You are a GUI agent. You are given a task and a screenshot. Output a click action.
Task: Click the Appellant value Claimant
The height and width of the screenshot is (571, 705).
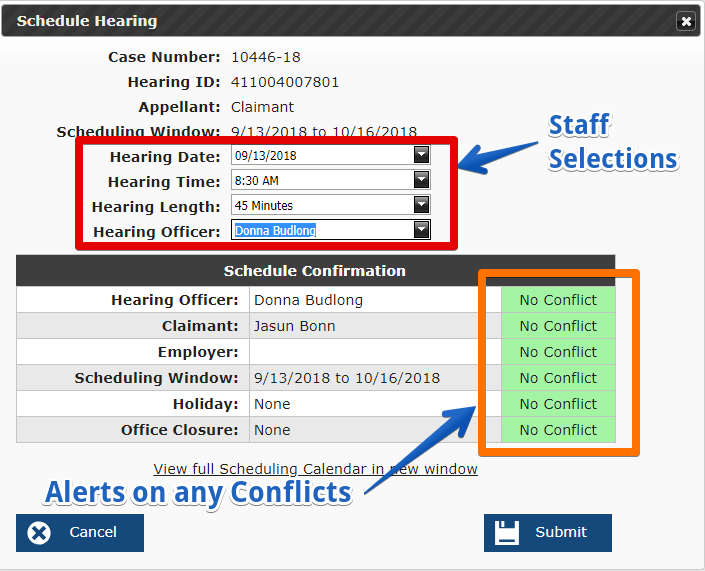point(262,107)
